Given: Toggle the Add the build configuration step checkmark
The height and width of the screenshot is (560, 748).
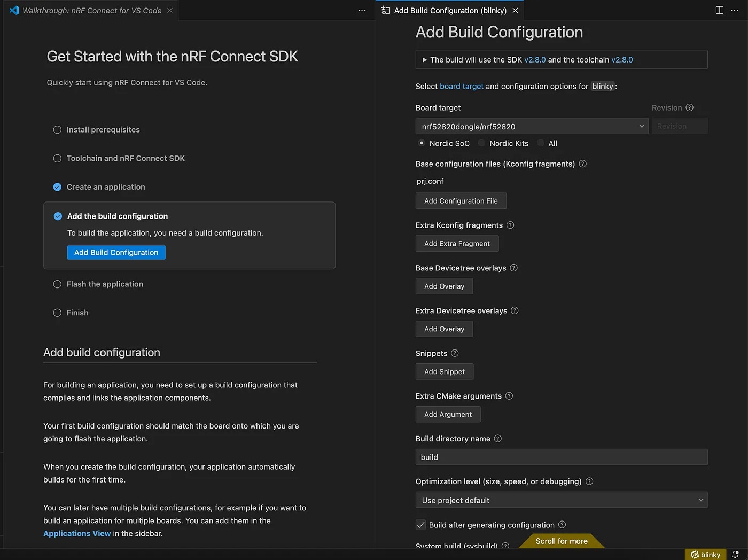Looking at the screenshot, I should pyautogui.click(x=58, y=216).
